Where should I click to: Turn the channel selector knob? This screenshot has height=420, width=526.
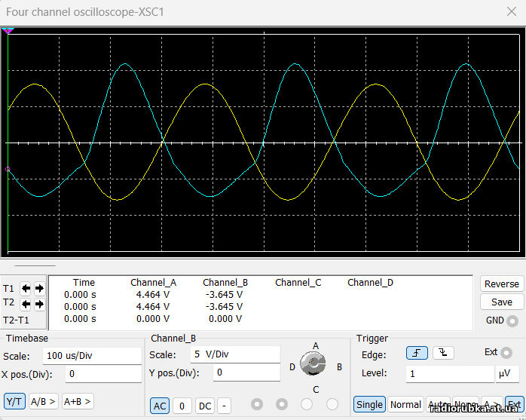coord(313,363)
